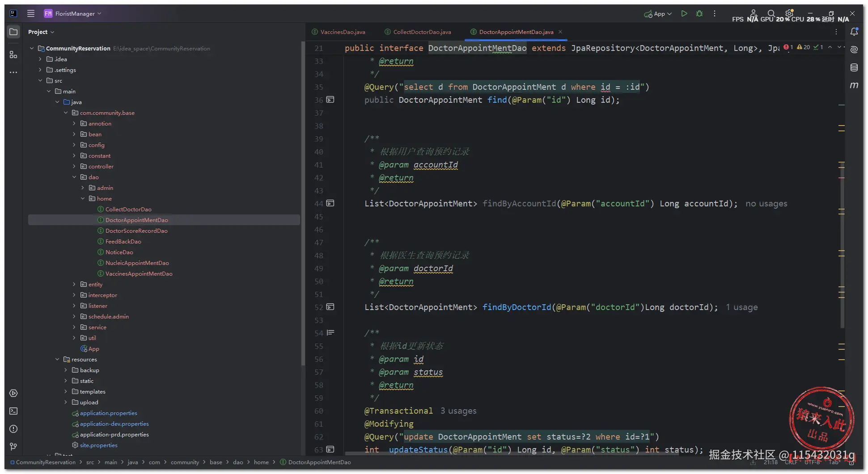
Task: Expand the templates folder
Action: point(66,391)
